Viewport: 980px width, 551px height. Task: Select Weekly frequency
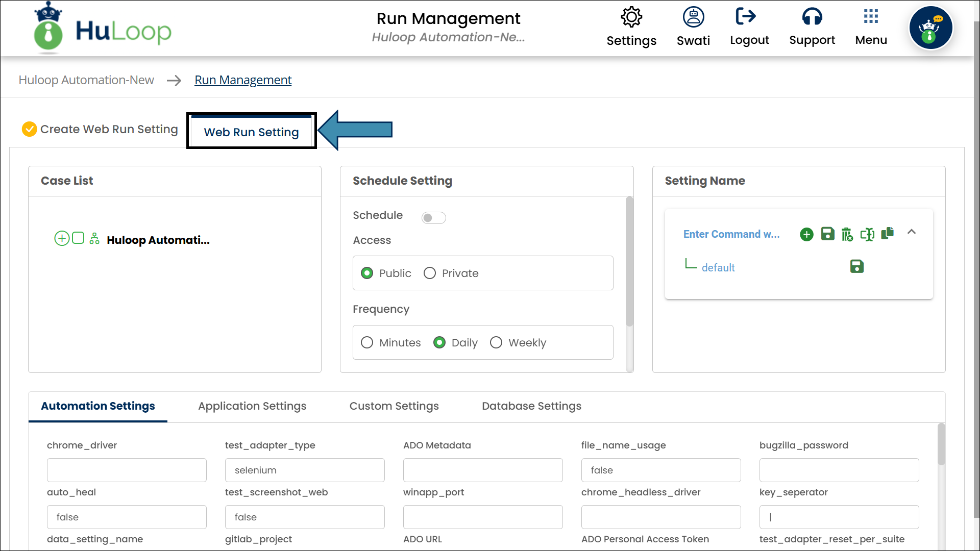tap(496, 343)
